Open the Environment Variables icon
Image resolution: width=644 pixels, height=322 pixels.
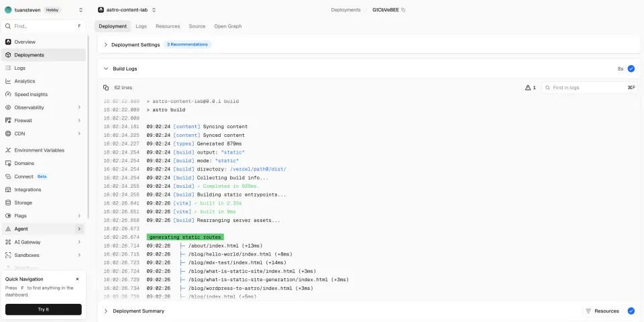(8, 150)
